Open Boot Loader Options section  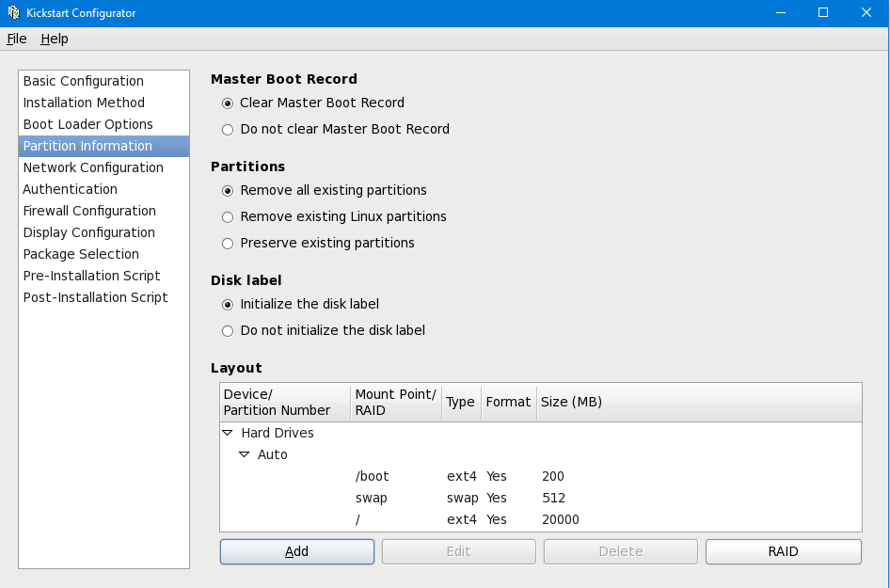tap(88, 125)
